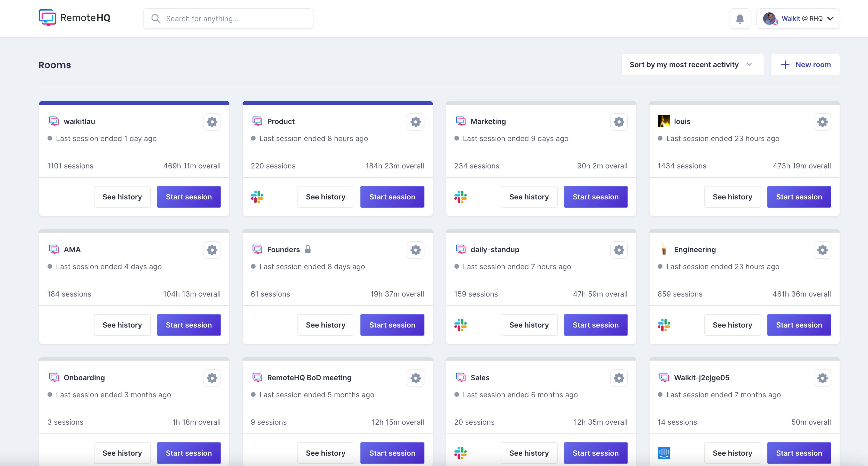Open settings gear for Founders room
The width and height of the screenshot is (868, 466).
(x=415, y=250)
